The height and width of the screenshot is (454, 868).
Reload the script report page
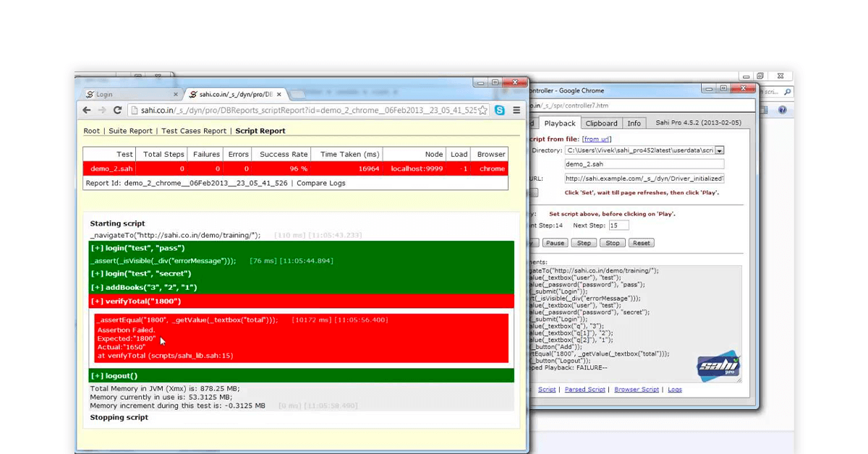tap(117, 111)
